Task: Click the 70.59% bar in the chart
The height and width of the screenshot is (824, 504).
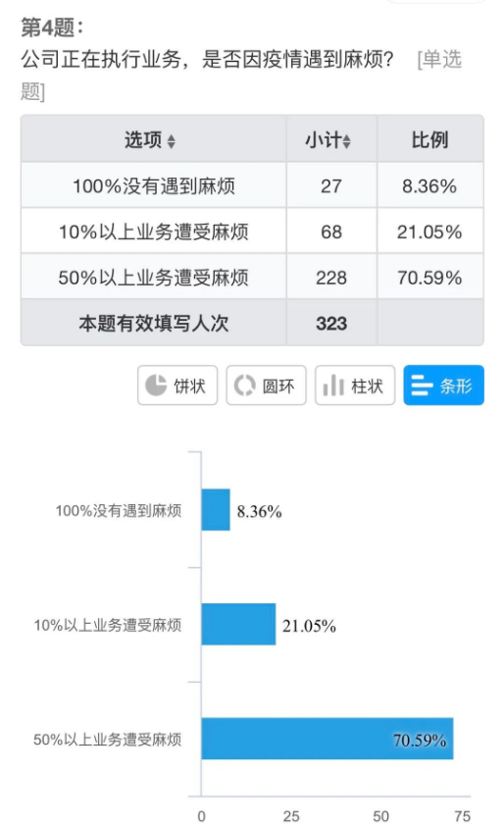Action: [x=328, y=739]
